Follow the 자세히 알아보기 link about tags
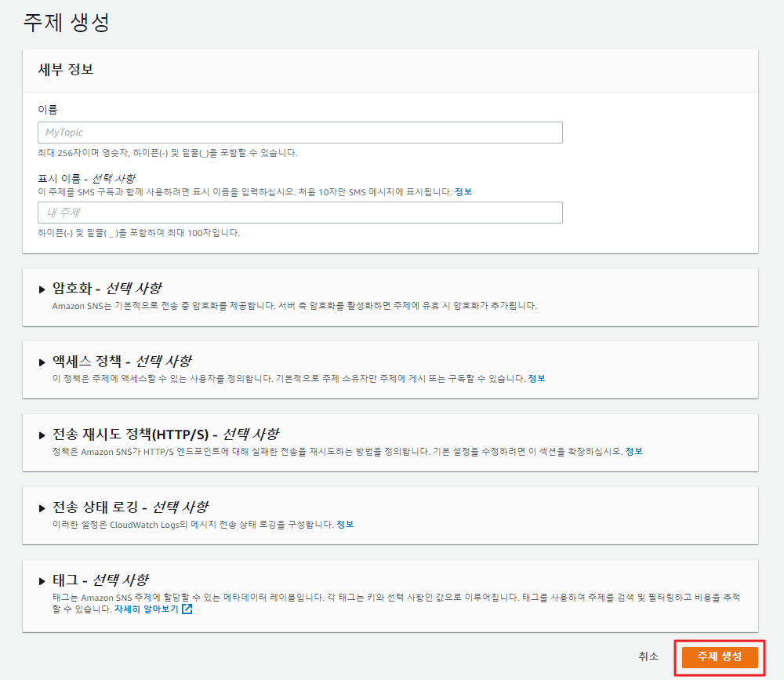Screen dimensions: 784x680 tap(146, 609)
